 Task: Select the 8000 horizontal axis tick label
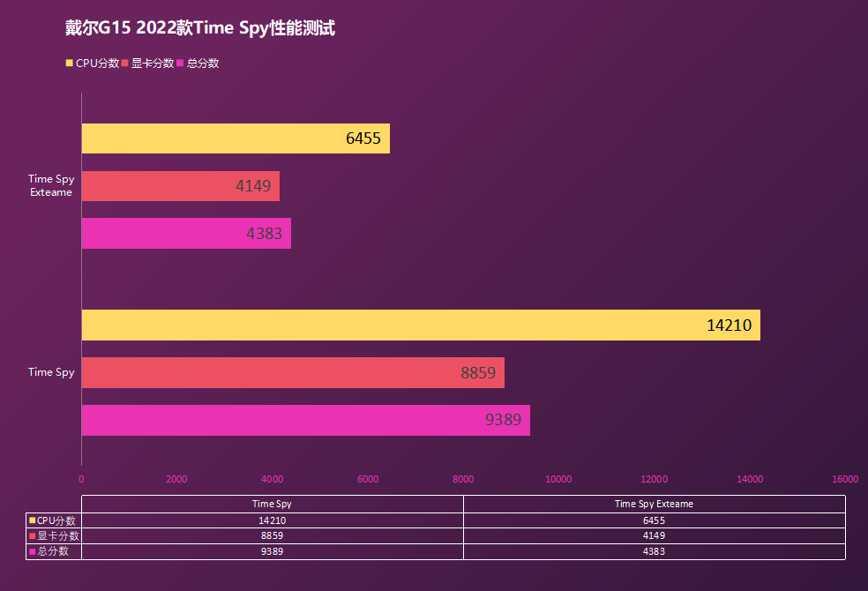click(463, 479)
